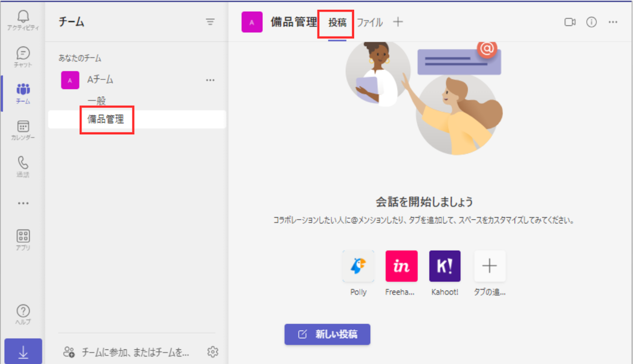
Task: Open Aチーム more options ellipsis
Action: pos(210,80)
